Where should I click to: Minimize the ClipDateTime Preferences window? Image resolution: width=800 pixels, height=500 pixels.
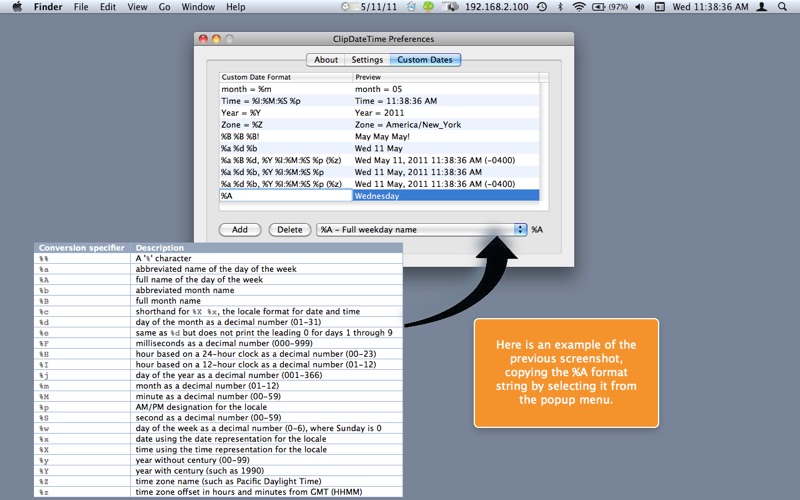[x=216, y=39]
